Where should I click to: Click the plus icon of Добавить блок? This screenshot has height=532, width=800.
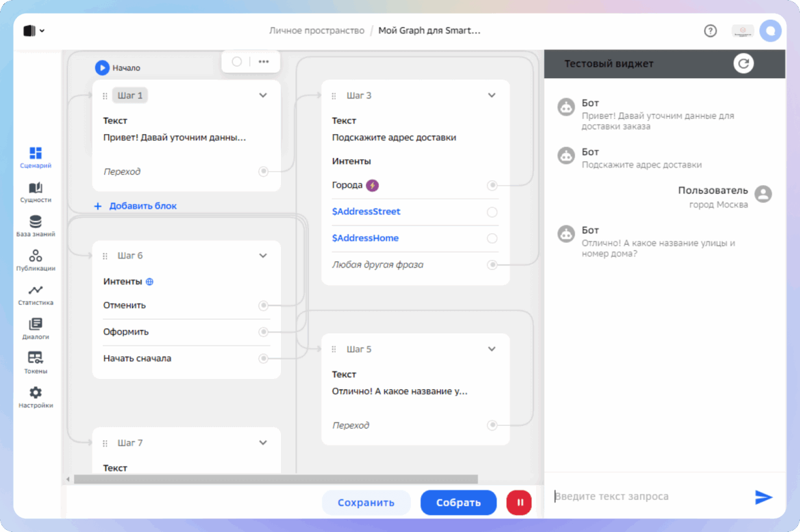pyautogui.click(x=98, y=206)
